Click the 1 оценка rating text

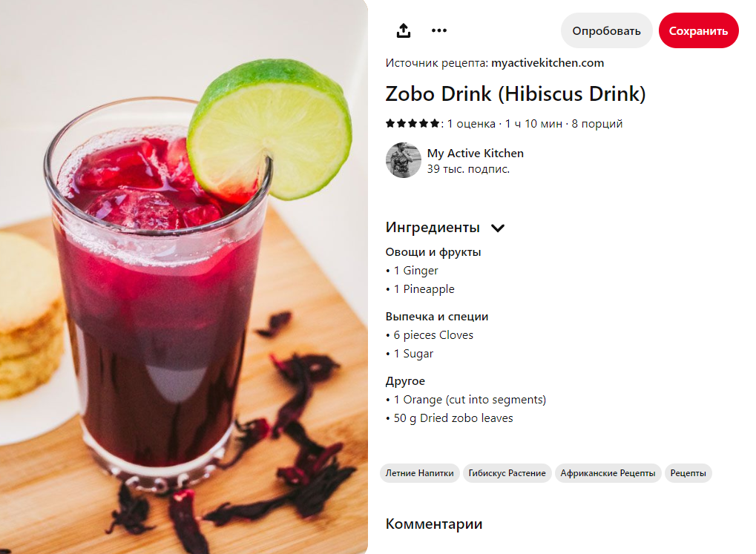point(471,124)
